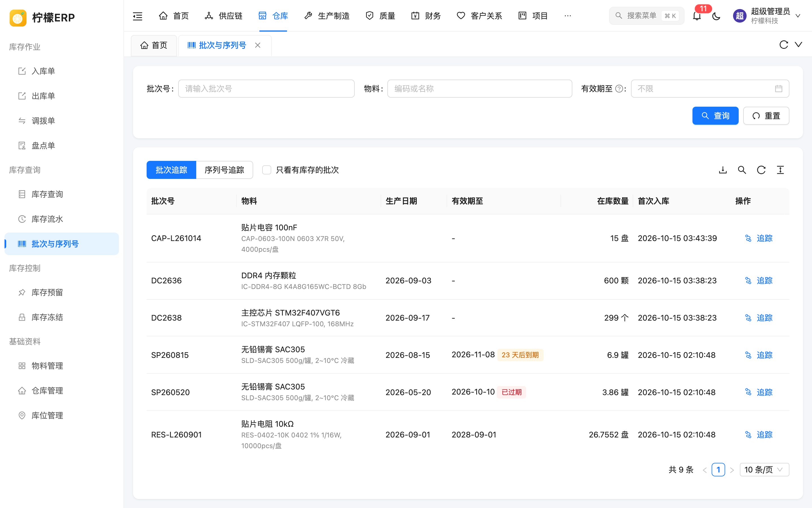Open the 10 条/页 page size dropdown

point(764,469)
